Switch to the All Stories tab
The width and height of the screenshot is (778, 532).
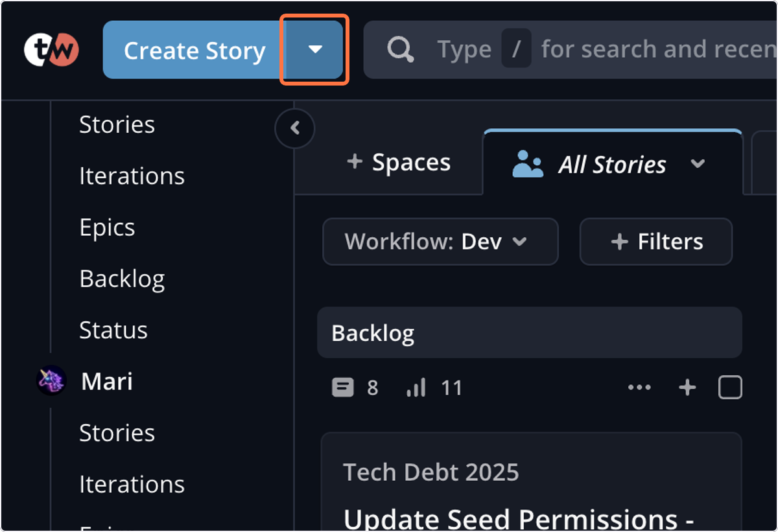(x=612, y=163)
